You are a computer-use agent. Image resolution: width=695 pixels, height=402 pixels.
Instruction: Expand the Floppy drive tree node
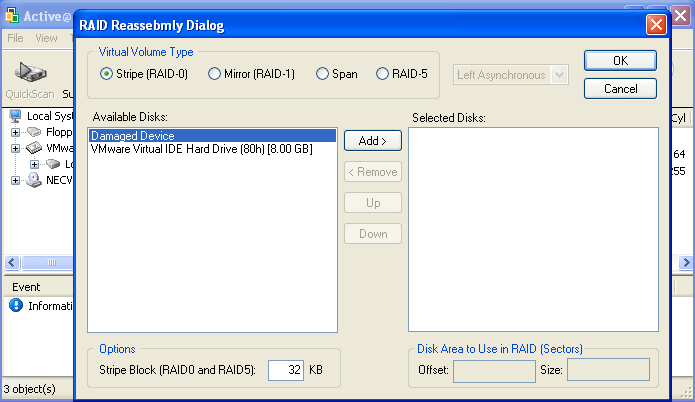point(15,132)
